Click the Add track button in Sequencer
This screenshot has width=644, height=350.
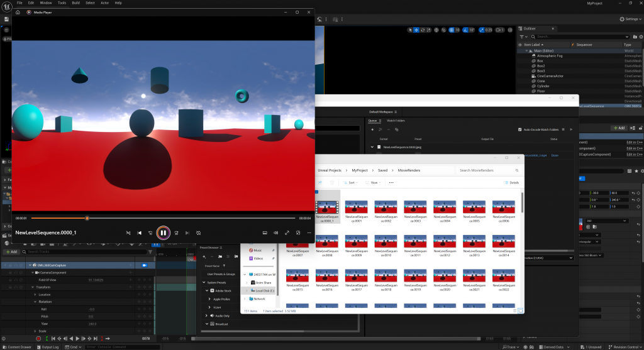point(11,251)
